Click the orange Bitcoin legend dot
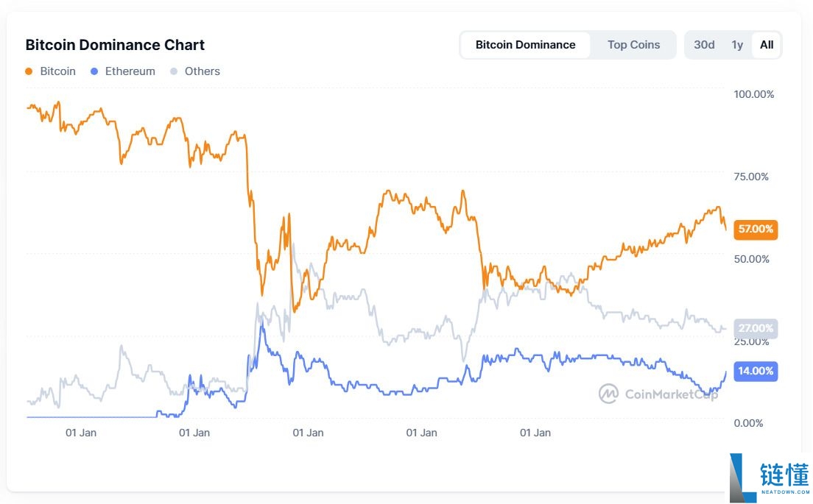Viewport: 813px width, 504px height. (x=29, y=71)
